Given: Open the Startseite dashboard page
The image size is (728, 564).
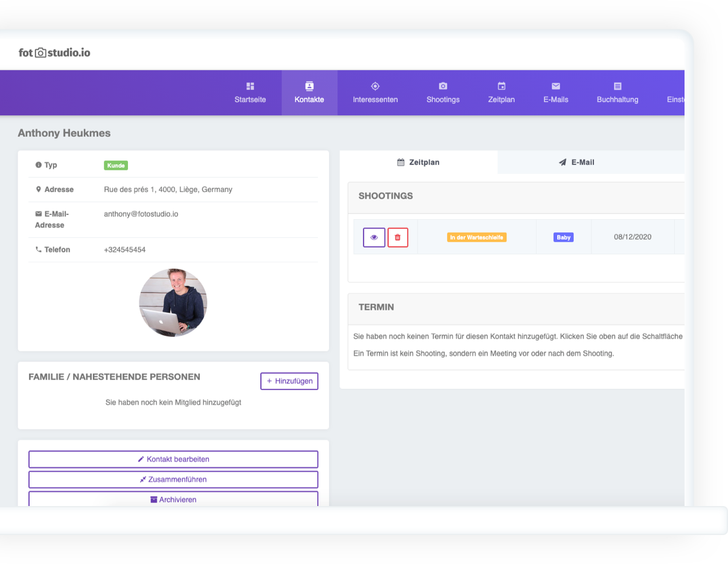Looking at the screenshot, I should coord(250,93).
